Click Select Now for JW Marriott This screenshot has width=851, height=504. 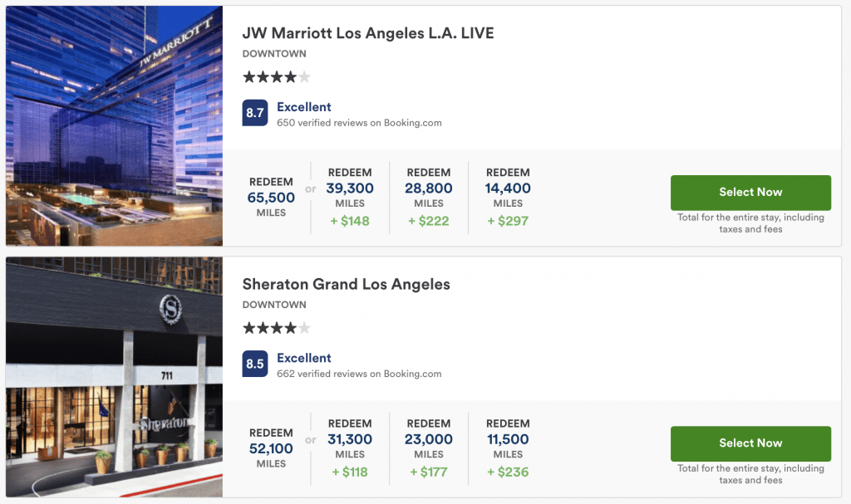point(750,192)
